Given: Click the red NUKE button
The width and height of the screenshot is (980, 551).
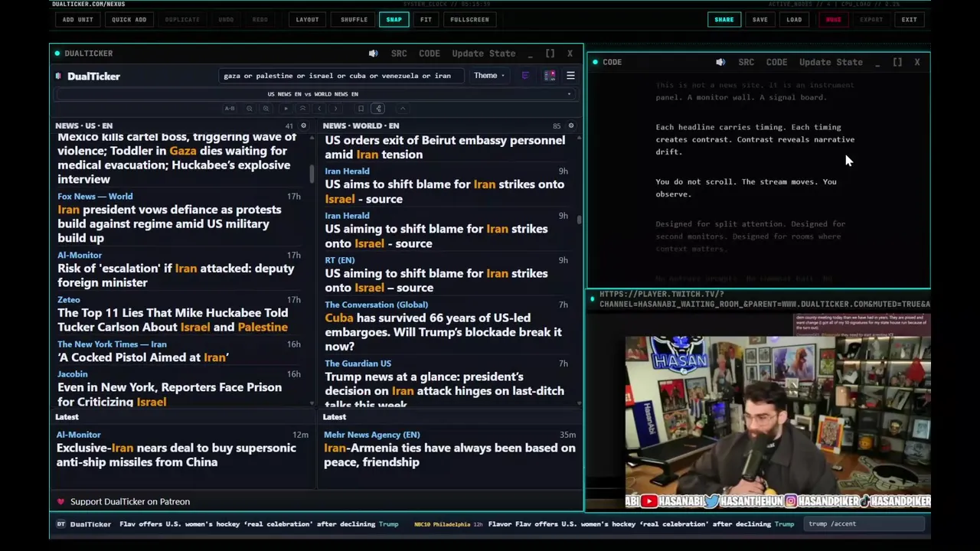Looking at the screenshot, I should (833, 19).
